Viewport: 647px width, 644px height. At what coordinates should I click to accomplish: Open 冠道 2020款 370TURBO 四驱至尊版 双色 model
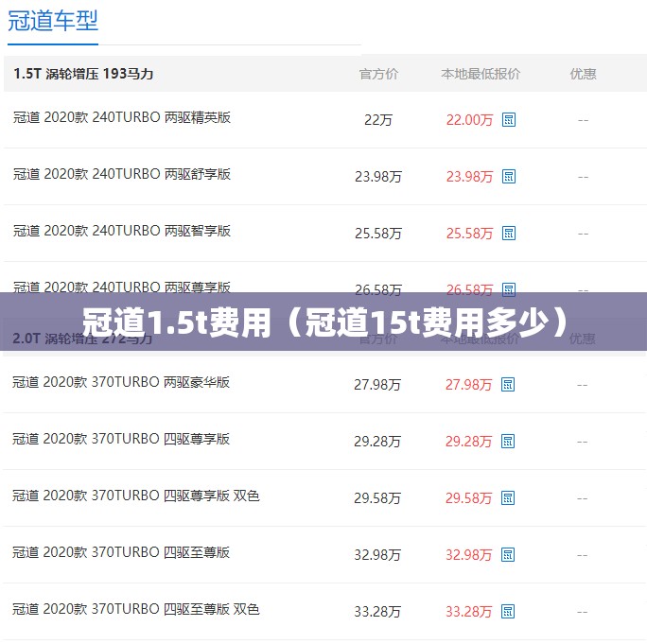tap(136, 609)
